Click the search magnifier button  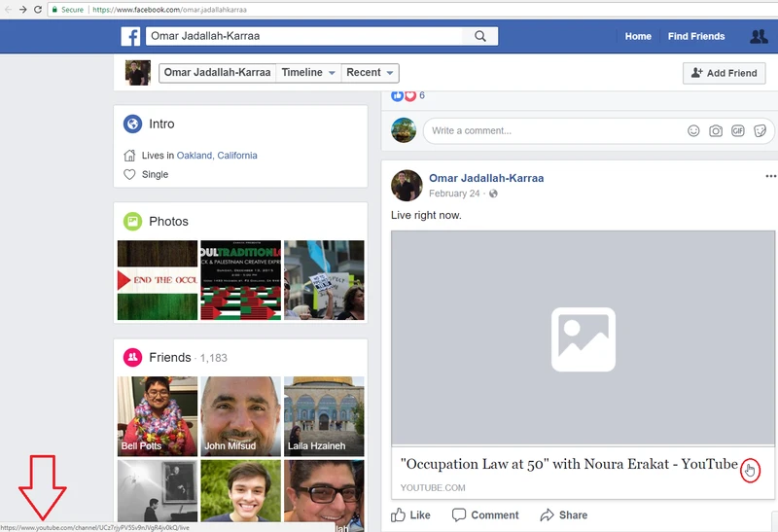[479, 36]
